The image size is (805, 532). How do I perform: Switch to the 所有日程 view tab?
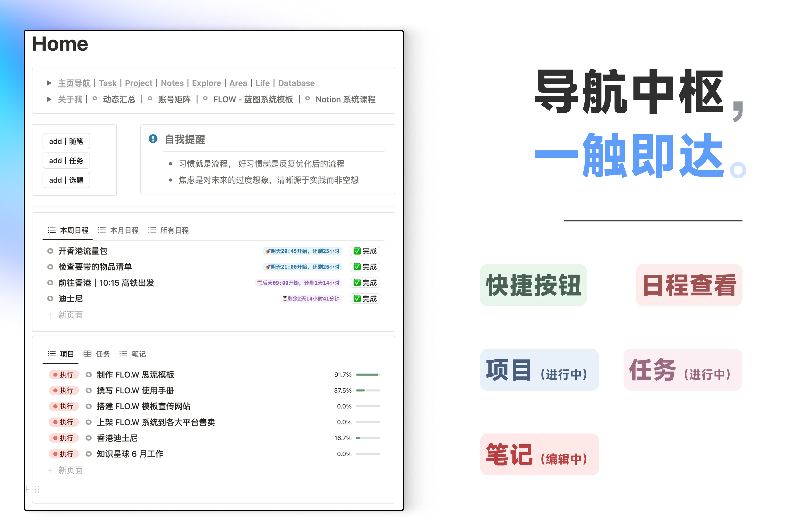(x=168, y=230)
